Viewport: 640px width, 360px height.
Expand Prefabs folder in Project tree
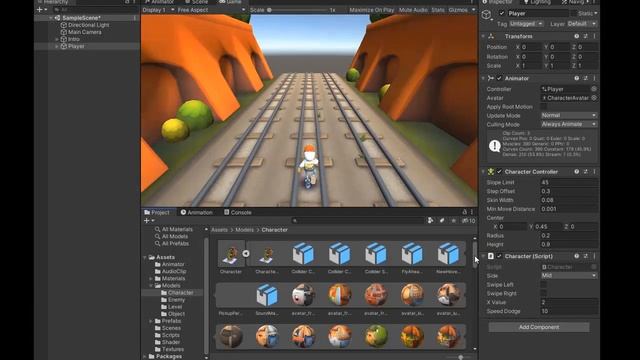coord(151,321)
